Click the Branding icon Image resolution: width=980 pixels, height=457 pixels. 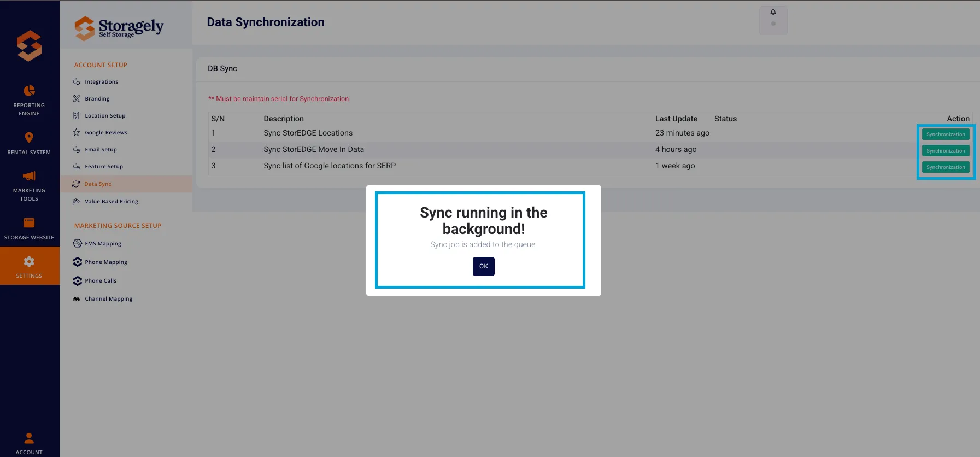point(77,99)
